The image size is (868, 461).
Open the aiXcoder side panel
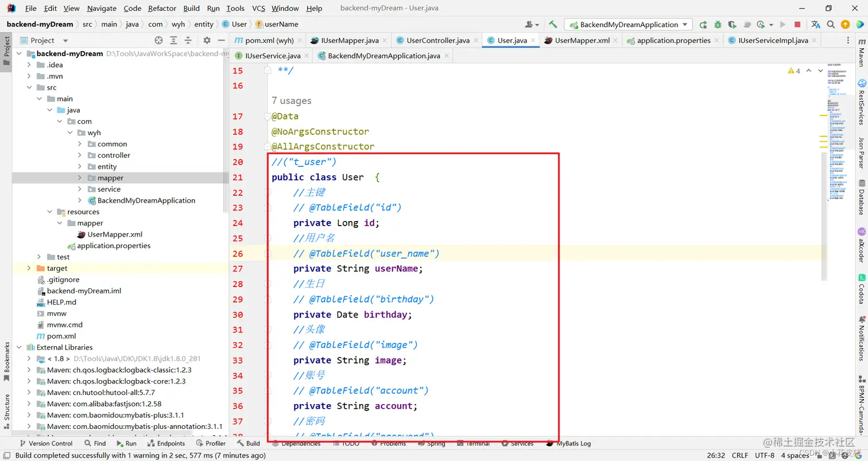(x=861, y=245)
